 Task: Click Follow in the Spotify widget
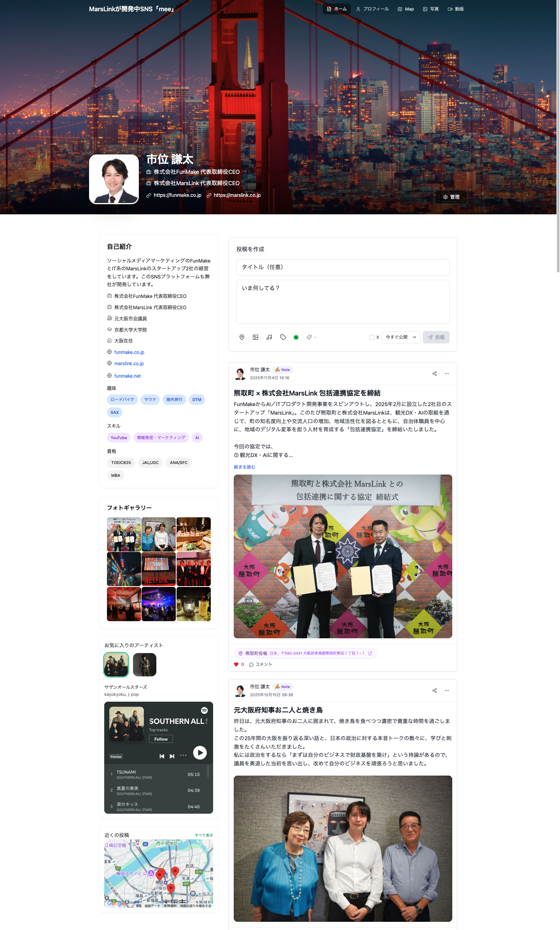point(161,739)
